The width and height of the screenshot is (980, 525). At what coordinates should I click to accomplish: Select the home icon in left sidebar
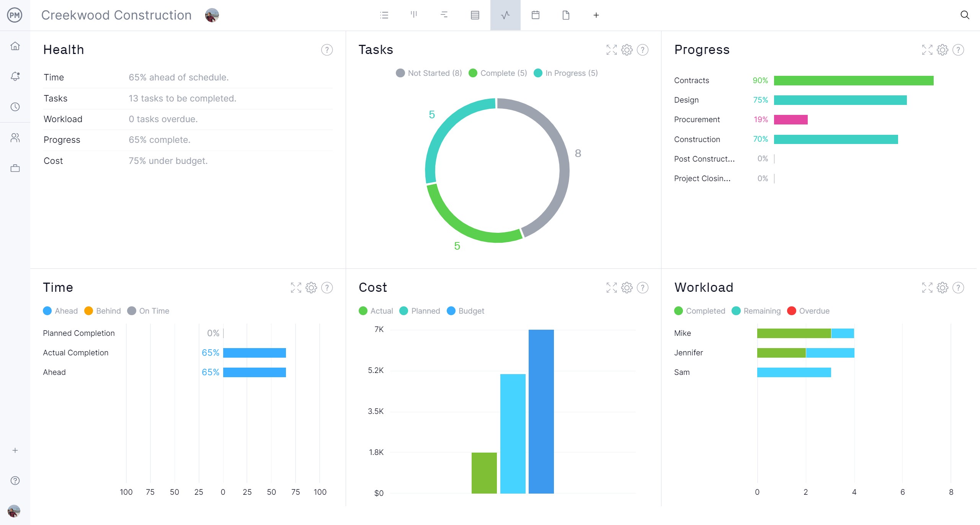click(x=15, y=46)
